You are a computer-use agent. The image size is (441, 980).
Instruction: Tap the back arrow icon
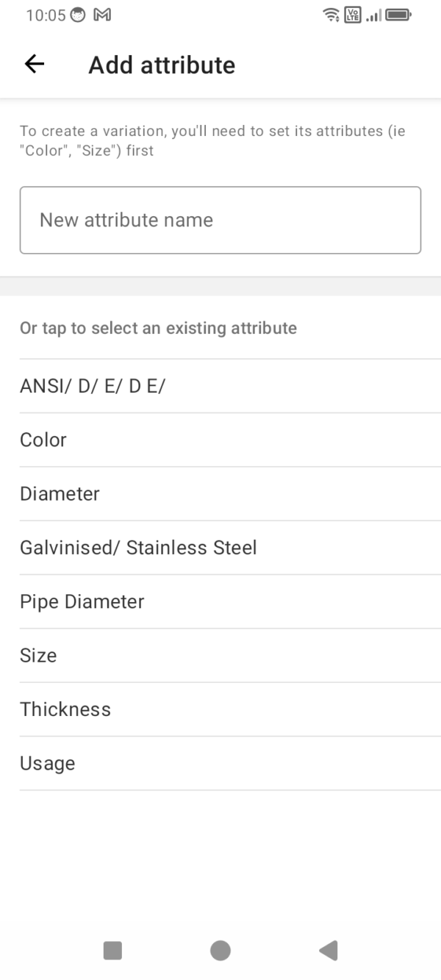click(35, 65)
